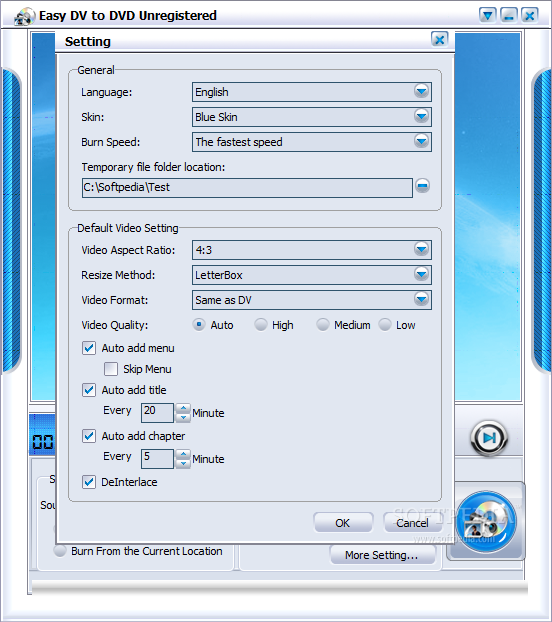Screen dimensions: 552x622
Task: Click the temporary folder browse icon
Action: (x=422, y=186)
